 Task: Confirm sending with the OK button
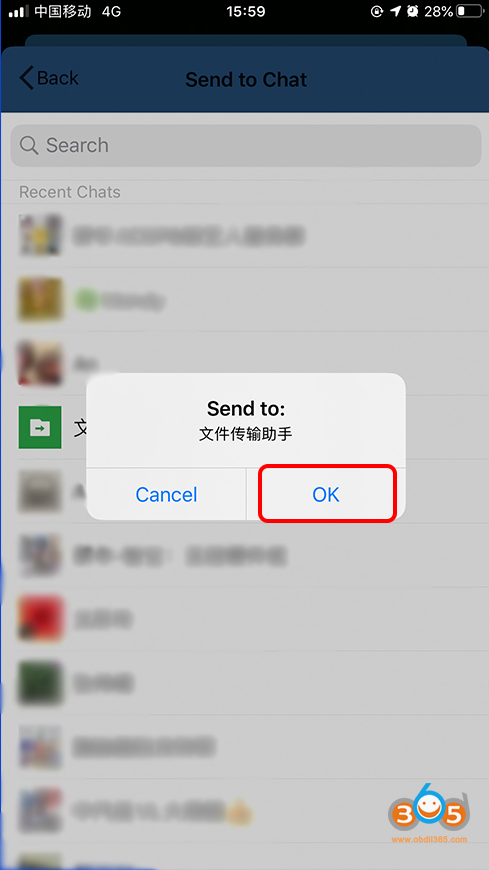tap(326, 494)
